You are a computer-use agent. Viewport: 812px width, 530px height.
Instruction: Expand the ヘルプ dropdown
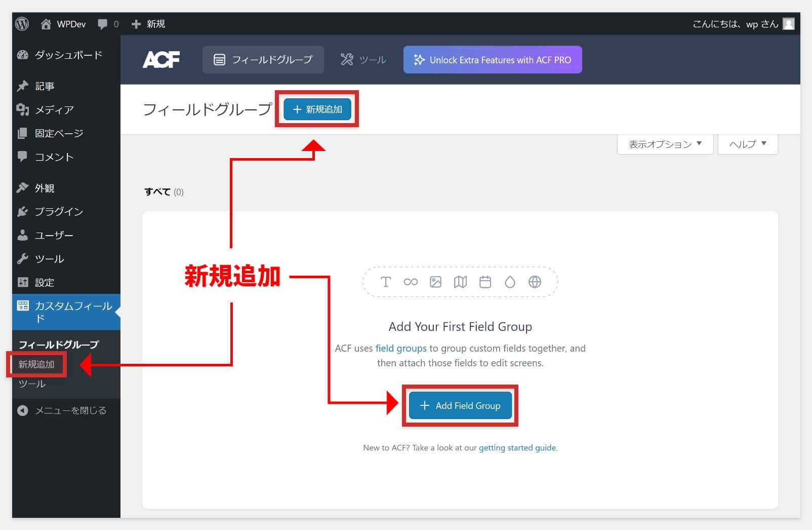[x=748, y=144]
